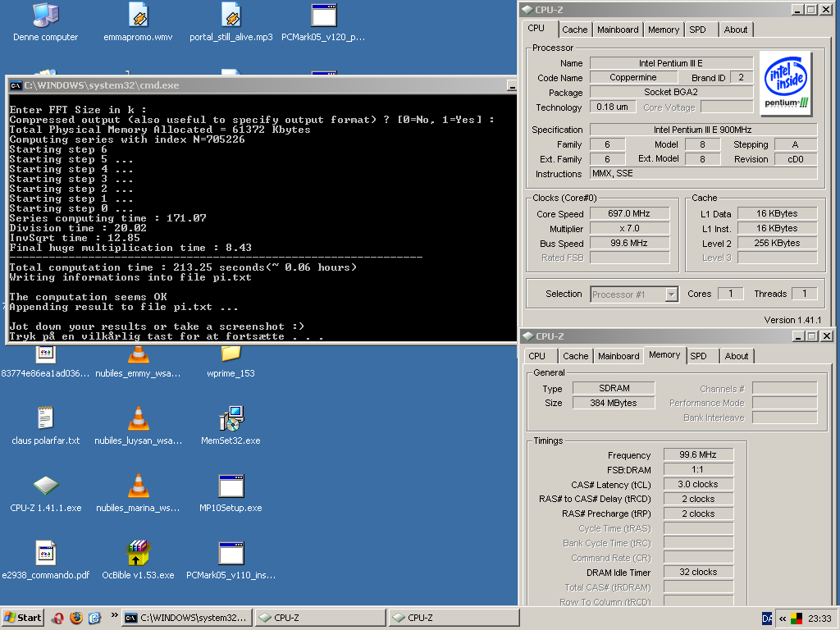
Task: Click the 32 clocks DRAM Idle Timer field
Action: click(x=698, y=572)
